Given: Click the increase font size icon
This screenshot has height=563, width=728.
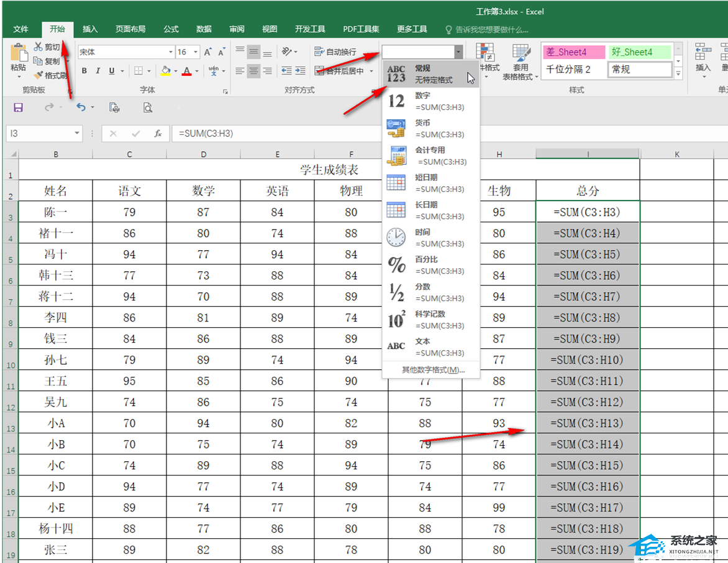Looking at the screenshot, I should pyautogui.click(x=209, y=52).
